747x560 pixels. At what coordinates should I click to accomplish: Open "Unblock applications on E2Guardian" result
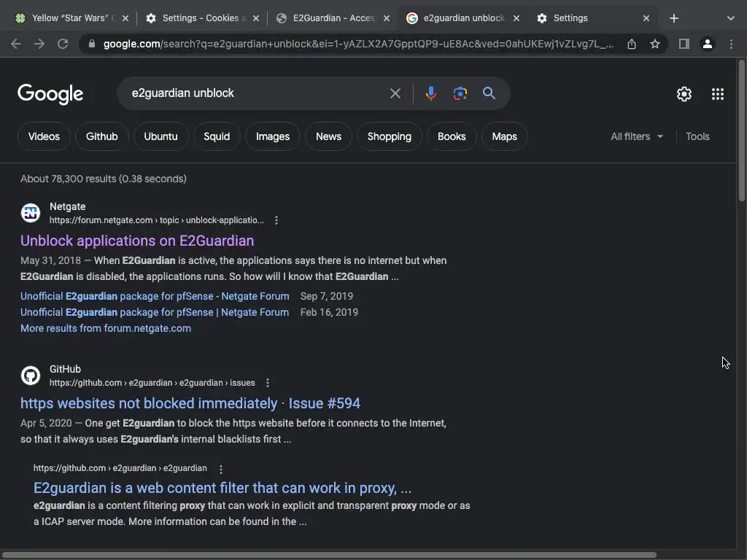click(x=137, y=241)
